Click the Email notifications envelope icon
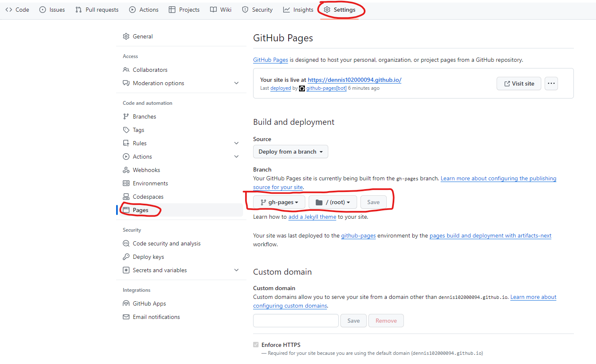 126,317
